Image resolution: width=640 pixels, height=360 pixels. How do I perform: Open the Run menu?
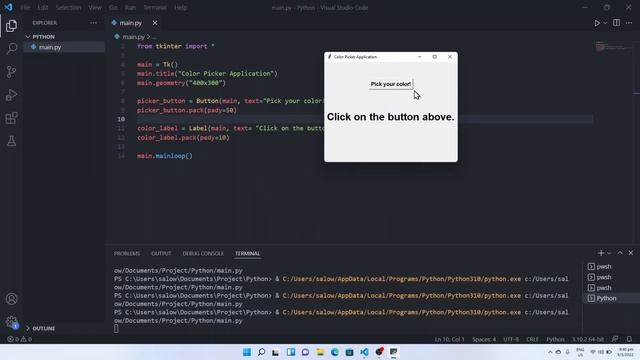(x=130, y=7)
